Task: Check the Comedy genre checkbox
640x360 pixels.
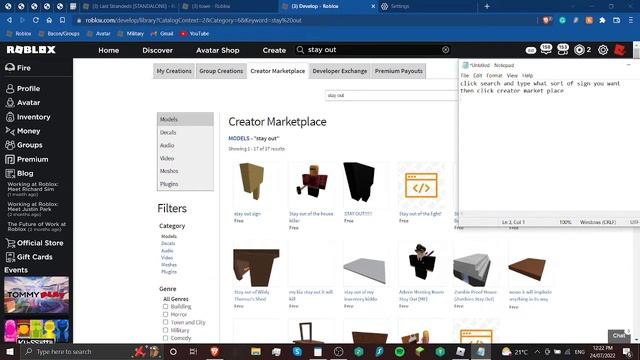Action: point(165,338)
